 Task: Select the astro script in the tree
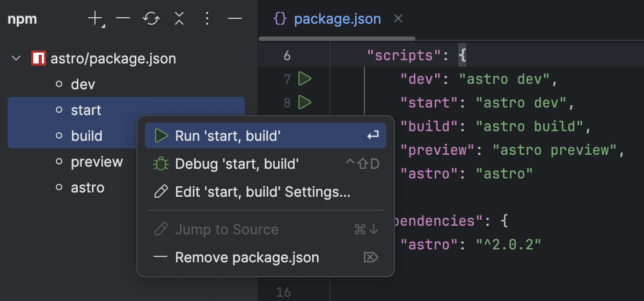tap(87, 188)
